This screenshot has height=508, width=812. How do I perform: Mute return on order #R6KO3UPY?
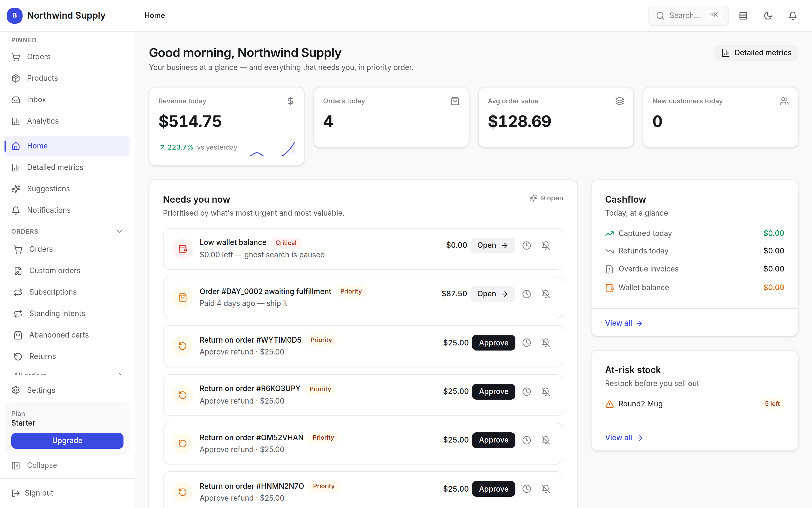click(x=546, y=391)
